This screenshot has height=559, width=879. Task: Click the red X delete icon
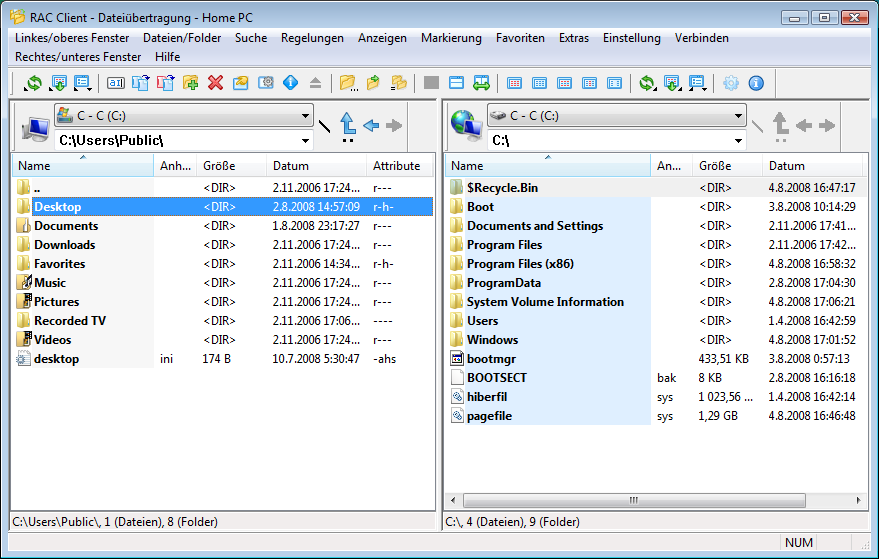tap(215, 83)
